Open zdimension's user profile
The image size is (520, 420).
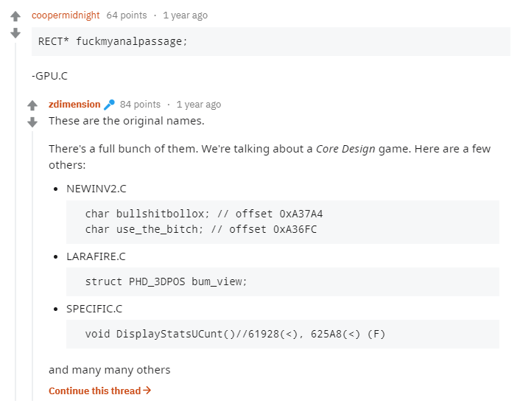[74, 105]
